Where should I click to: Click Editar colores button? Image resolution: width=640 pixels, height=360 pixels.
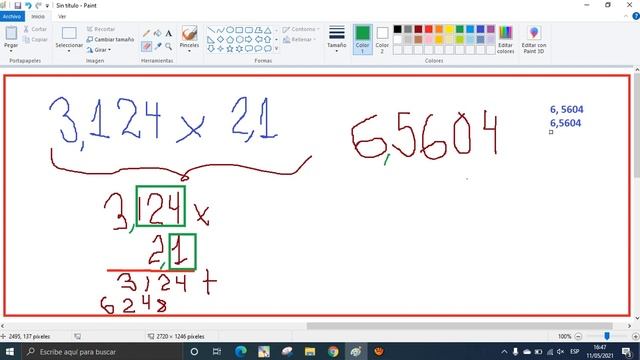[x=505, y=39]
